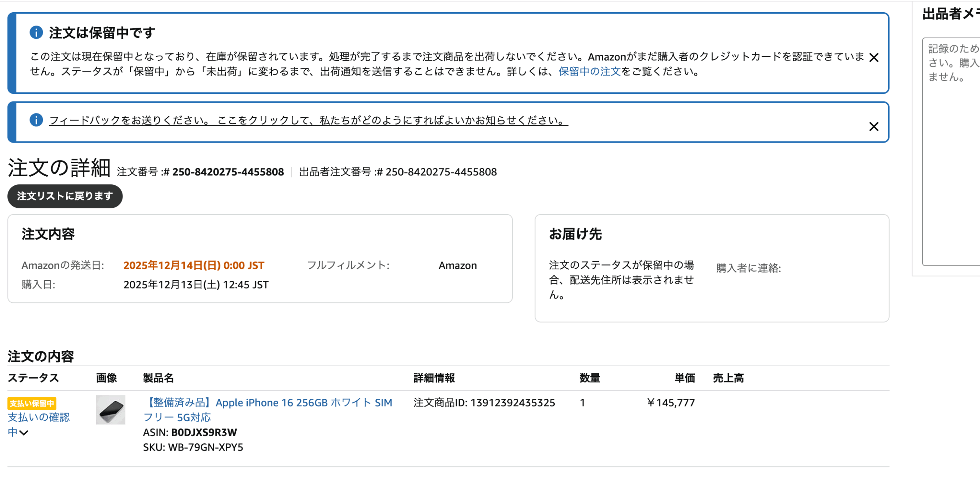This screenshot has width=980, height=492.
Task: Select the order number 250-8420275-4455808
Action: (x=228, y=172)
